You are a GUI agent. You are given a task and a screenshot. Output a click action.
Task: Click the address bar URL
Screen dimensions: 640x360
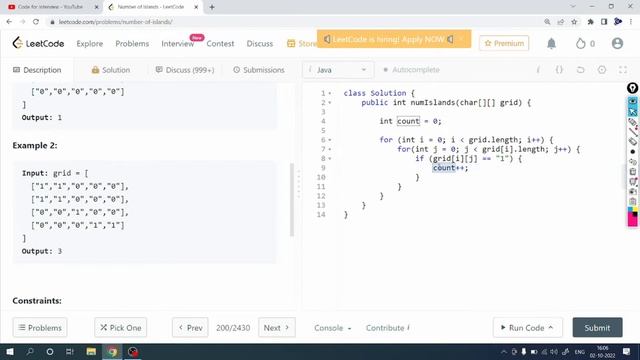(116, 22)
